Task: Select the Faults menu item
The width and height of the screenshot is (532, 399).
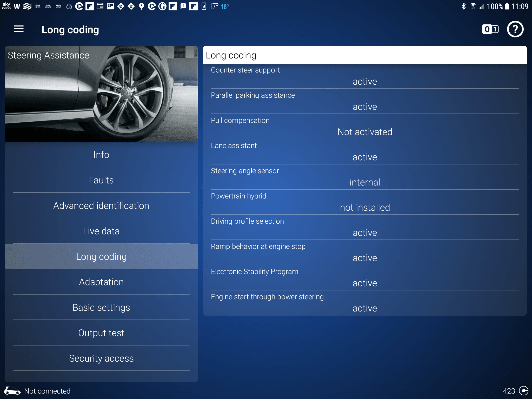Action: coord(101,180)
